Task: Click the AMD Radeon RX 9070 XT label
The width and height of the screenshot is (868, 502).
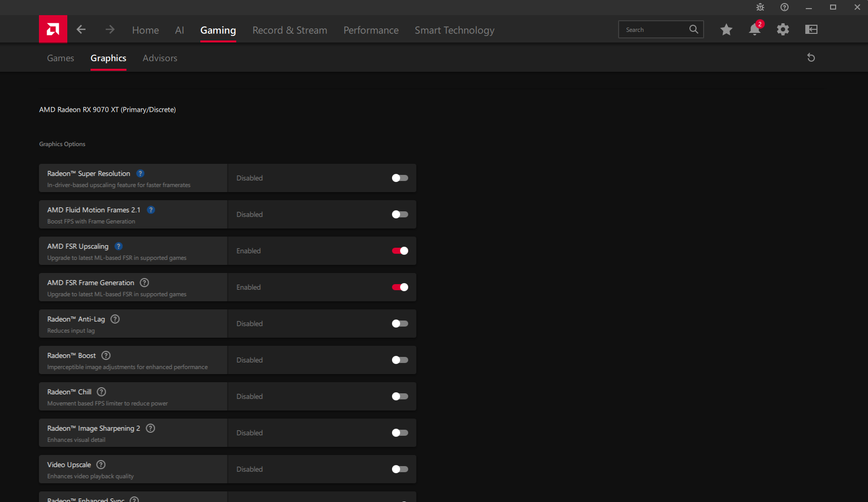Action: click(107, 110)
